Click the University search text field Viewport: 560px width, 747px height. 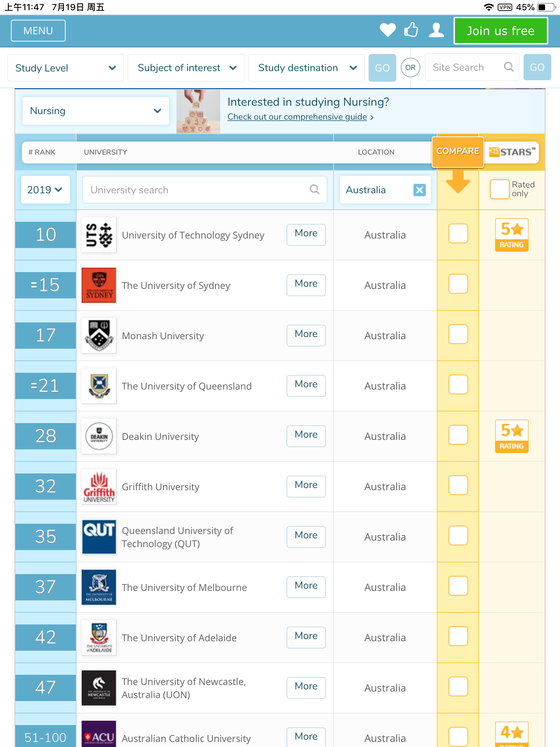pyautogui.click(x=197, y=190)
